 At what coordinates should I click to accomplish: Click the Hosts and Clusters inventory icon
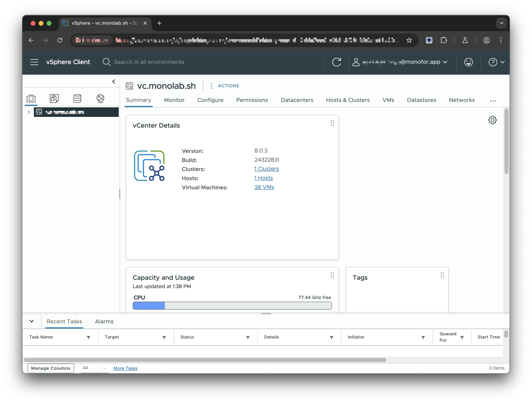pyautogui.click(x=31, y=99)
